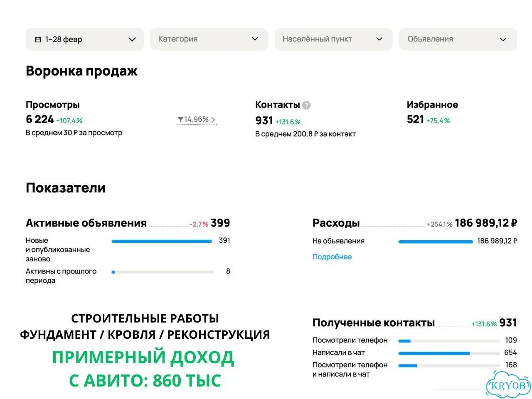
Task: Click the На объявления expense bar
Action: [436, 241]
